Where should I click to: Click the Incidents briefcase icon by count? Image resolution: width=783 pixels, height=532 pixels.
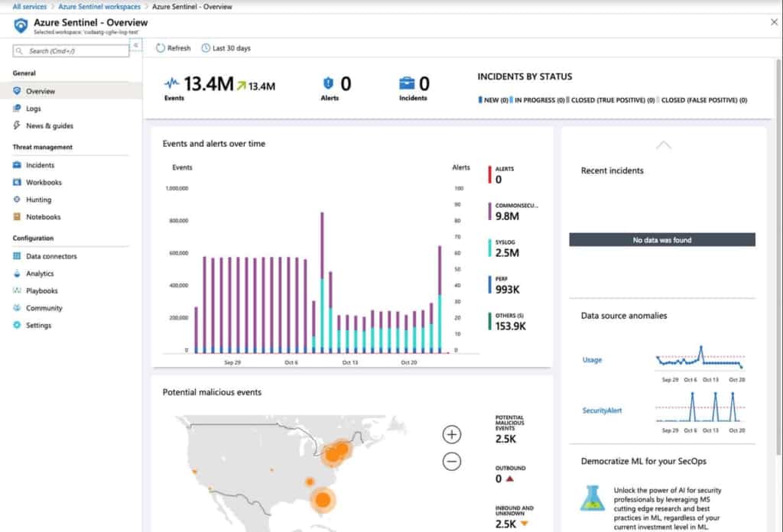click(407, 83)
